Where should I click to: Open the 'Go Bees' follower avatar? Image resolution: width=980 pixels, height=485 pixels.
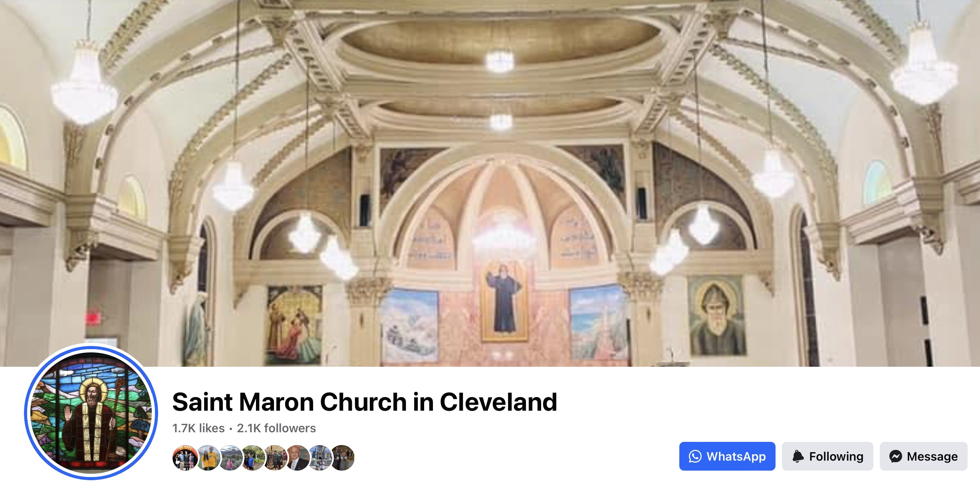185,457
